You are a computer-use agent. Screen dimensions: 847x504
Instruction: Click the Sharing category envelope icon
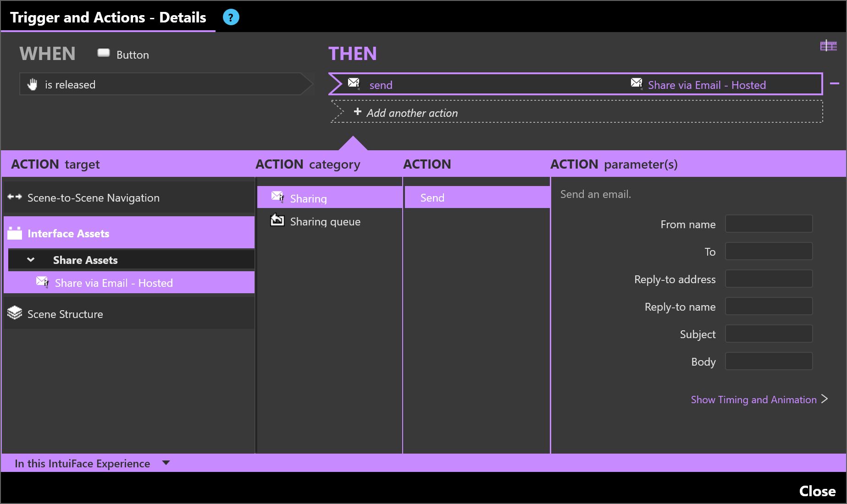(278, 197)
